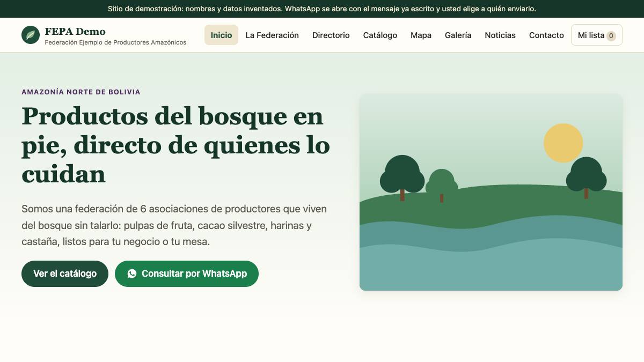Click the "AMAZONÍA NORTE DE BOLIVIA" label
The width and height of the screenshot is (644, 362).
pyautogui.click(x=81, y=92)
